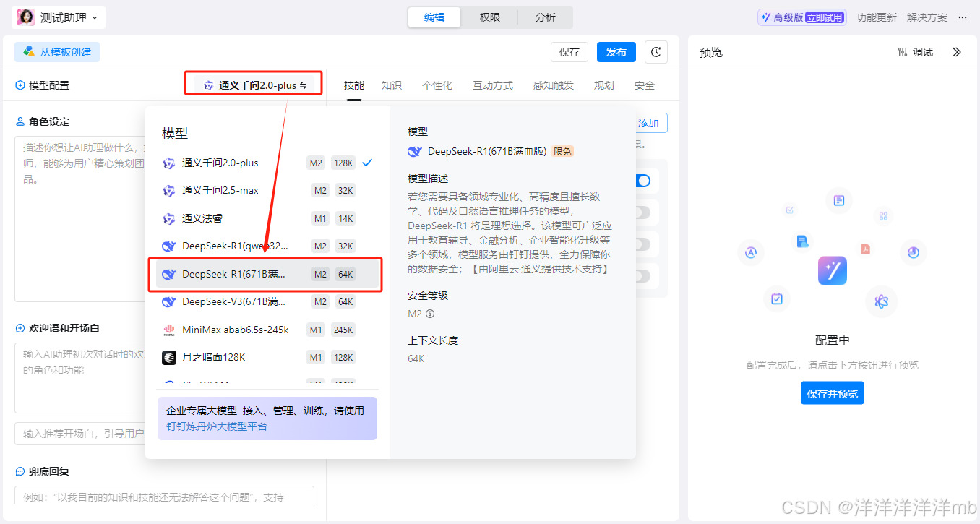Collapse the preview panel with double-chevron

pyautogui.click(x=957, y=52)
